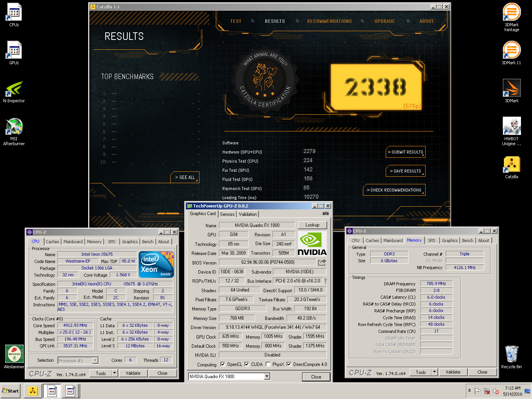Screen dimensions: 532x399
Task: Click Tools button in left CPU-Z
Action: [x=101, y=373]
